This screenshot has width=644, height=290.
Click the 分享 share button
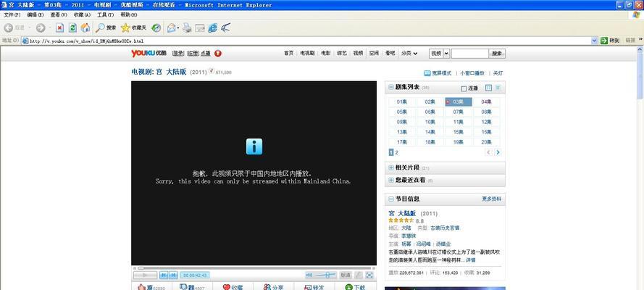click(x=274, y=288)
